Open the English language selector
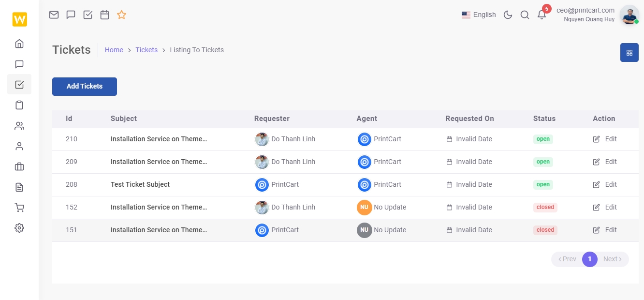 [479, 15]
